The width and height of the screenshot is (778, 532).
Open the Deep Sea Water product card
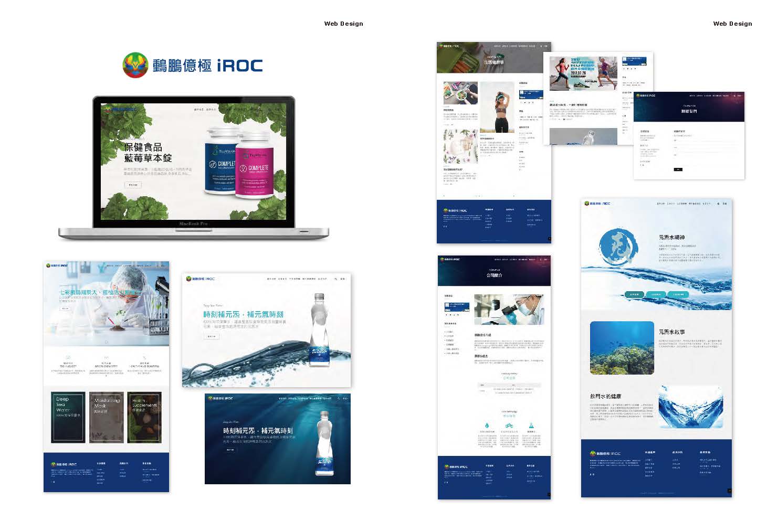[x=68, y=417]
